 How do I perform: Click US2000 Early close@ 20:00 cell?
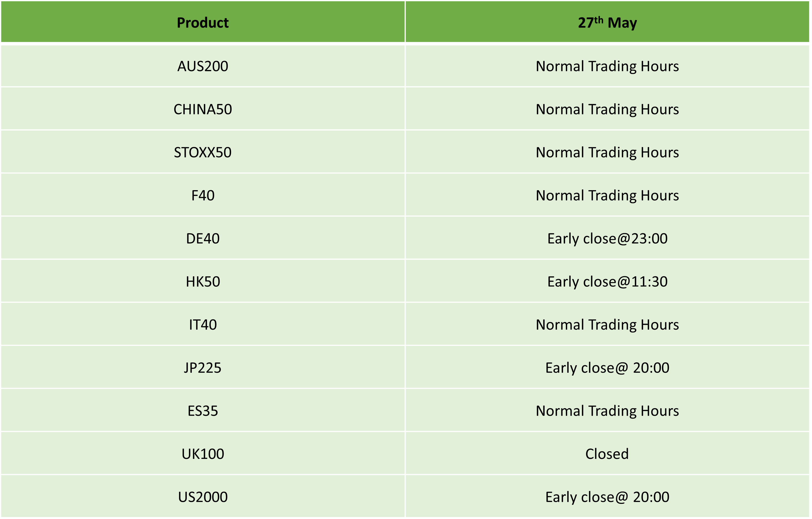coord(607,497)
